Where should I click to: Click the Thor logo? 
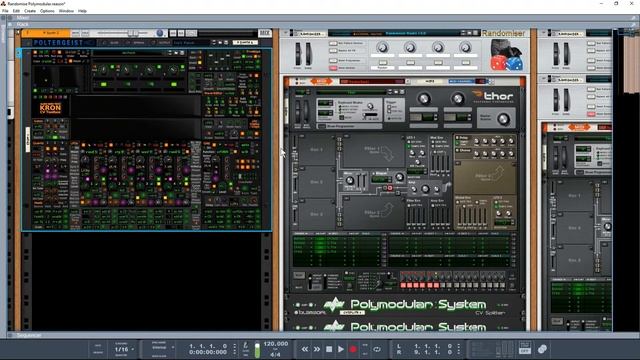coord(493,96)
